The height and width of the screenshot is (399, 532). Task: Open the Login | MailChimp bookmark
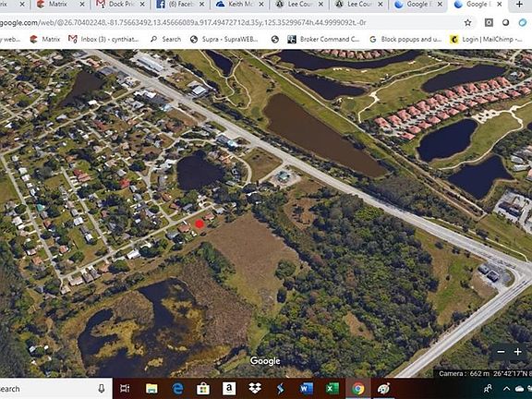(x=486, y=40)
